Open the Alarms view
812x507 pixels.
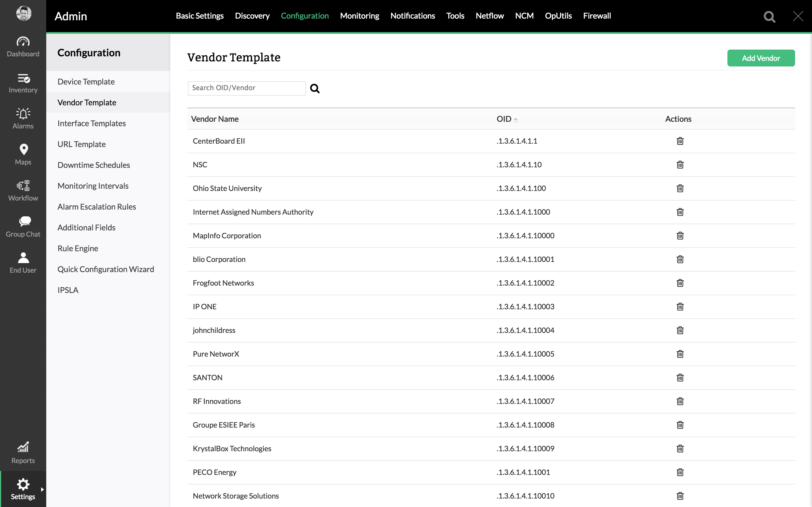point(23,119)
